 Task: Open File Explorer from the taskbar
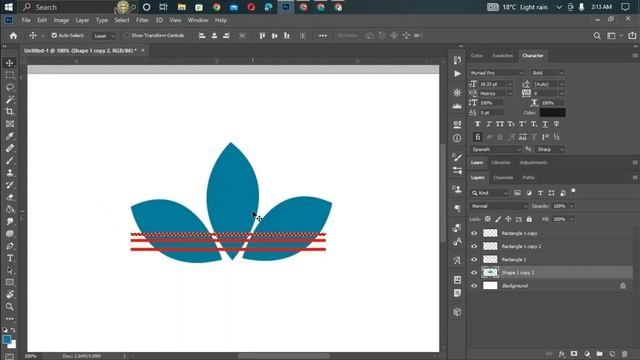tap(182, 7)
